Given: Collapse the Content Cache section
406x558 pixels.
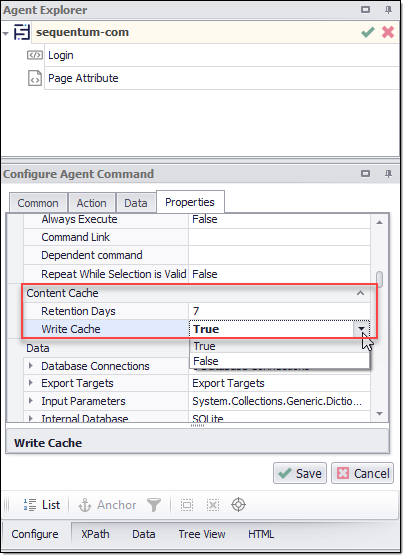Looking at the screenshot, I should click(360, 293).
